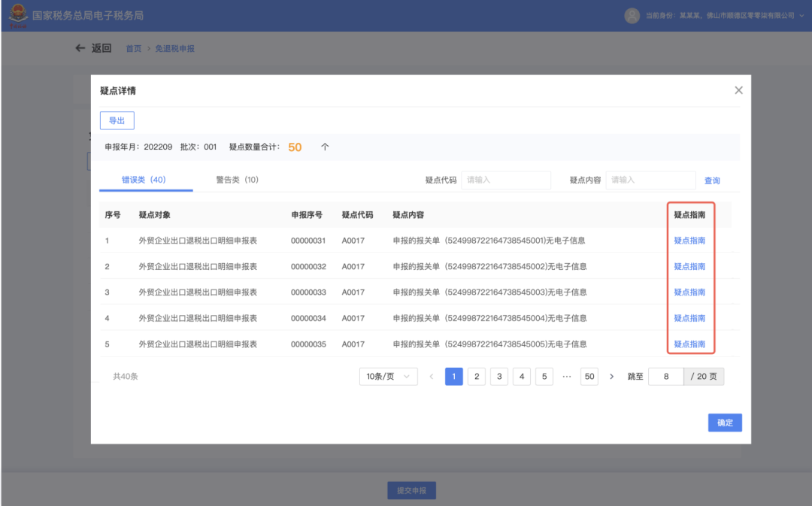The image size is (812, 506).
Task: Click the 查询 search link
Action: point(712,180)
